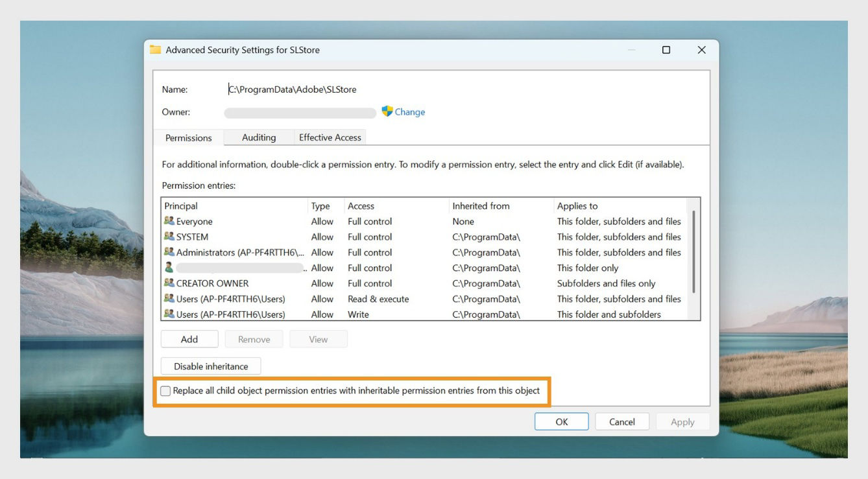Select the SYSTEM principal icon
This screenshot has width=868, height=479.
169,237
